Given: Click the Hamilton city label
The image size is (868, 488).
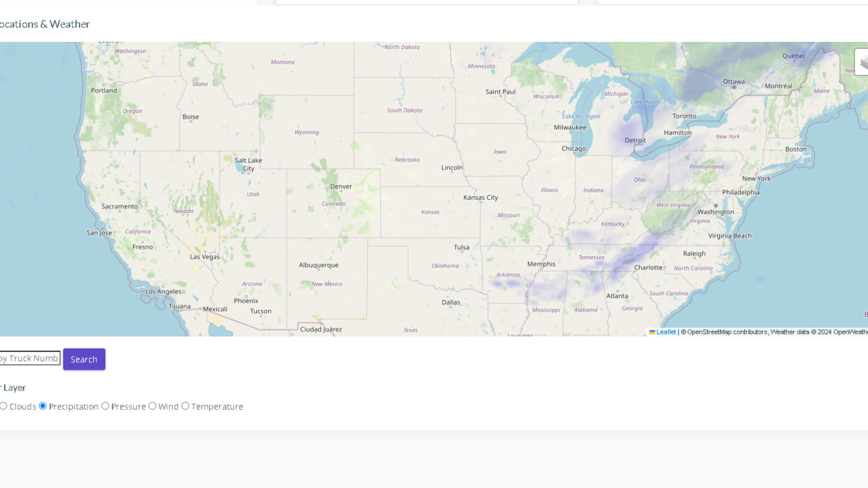Looking at the screenshot, I should (x=677, y=132).
